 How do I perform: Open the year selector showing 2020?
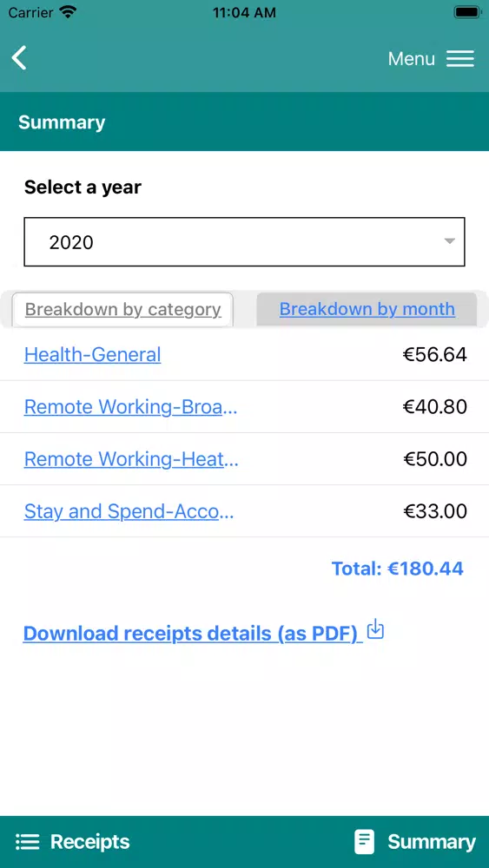click(244, 242)
